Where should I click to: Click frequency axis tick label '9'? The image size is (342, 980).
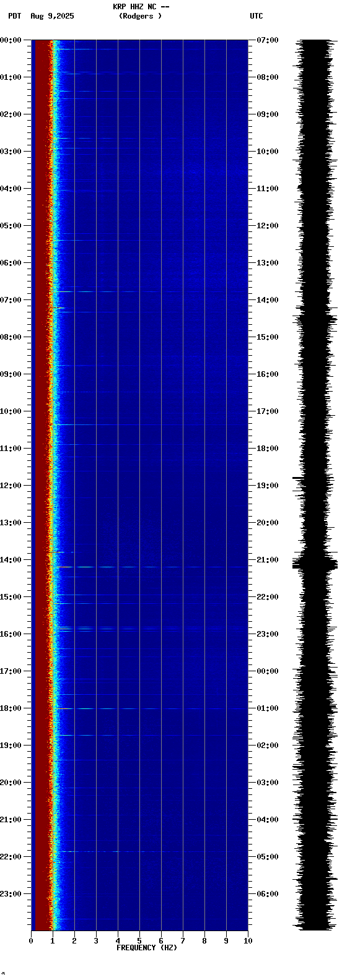point(226,941)
